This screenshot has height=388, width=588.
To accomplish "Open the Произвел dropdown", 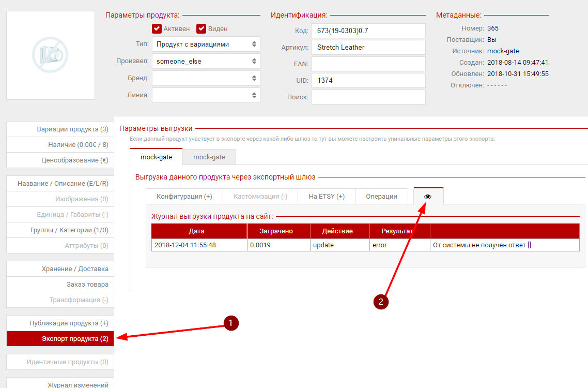I will pyautogui.click(x=206, y=61).
